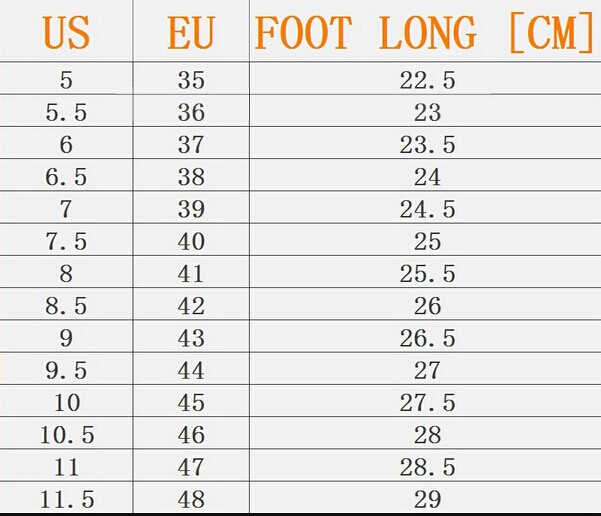This screenshot has height=516, width=601.
Task: Click the US size 8 cell
Action: coord(66,273)
